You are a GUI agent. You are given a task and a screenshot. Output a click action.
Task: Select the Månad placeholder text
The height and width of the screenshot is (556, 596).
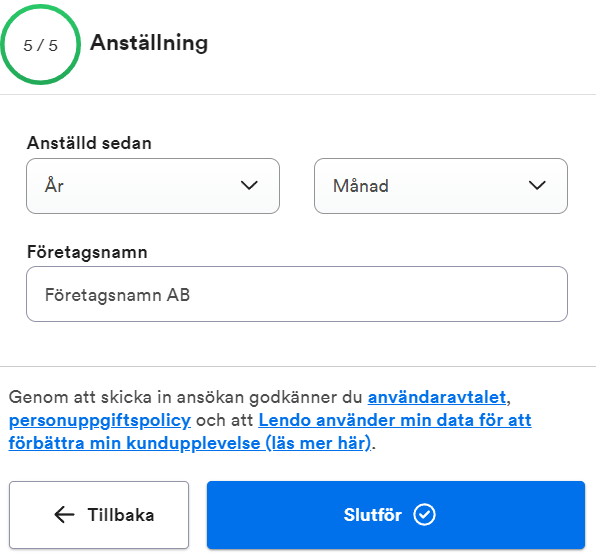(x=361, y=186)
